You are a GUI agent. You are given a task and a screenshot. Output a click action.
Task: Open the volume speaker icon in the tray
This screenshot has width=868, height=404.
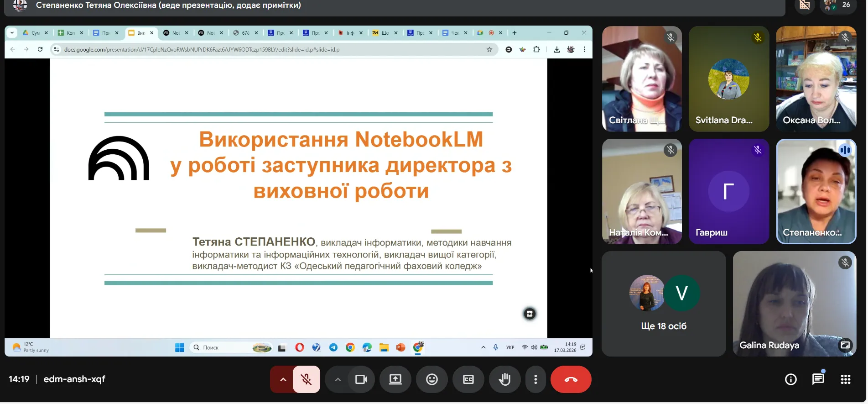coord(534,347)
